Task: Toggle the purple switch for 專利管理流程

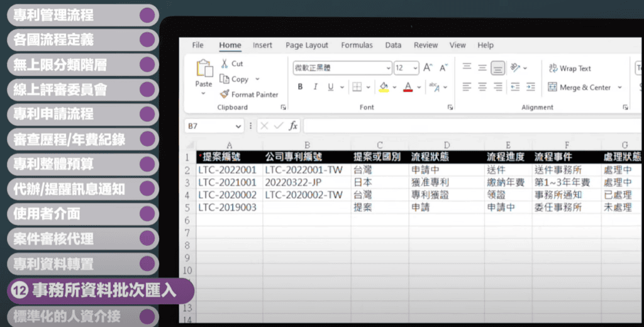Action: coord(147,15)
